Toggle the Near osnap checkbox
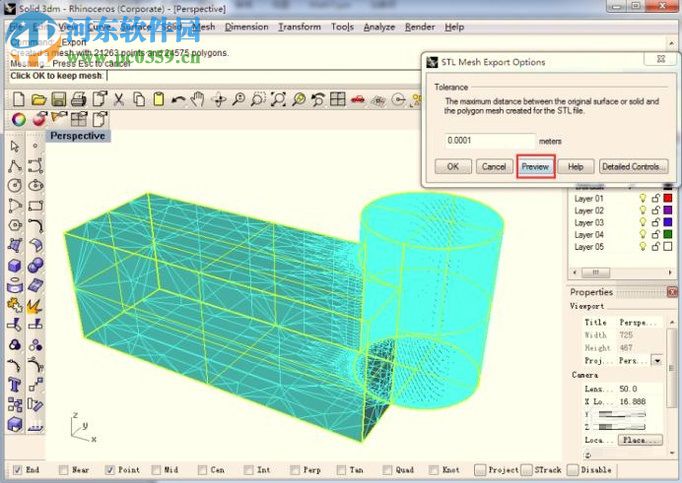 click(62, 470)
